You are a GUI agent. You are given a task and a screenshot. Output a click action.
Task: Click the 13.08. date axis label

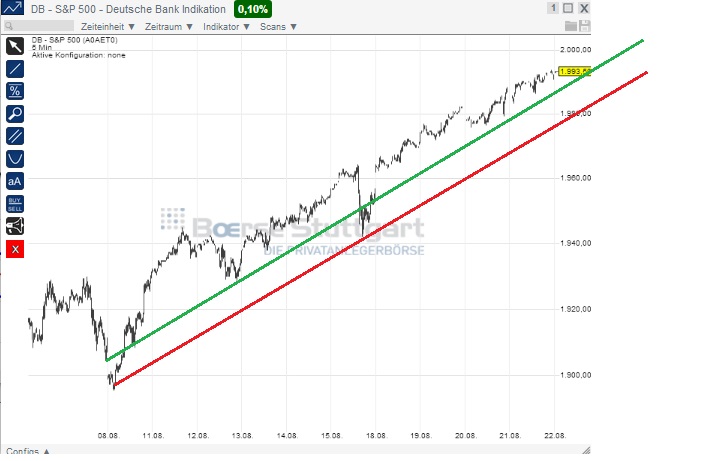(x=242, y=436)
